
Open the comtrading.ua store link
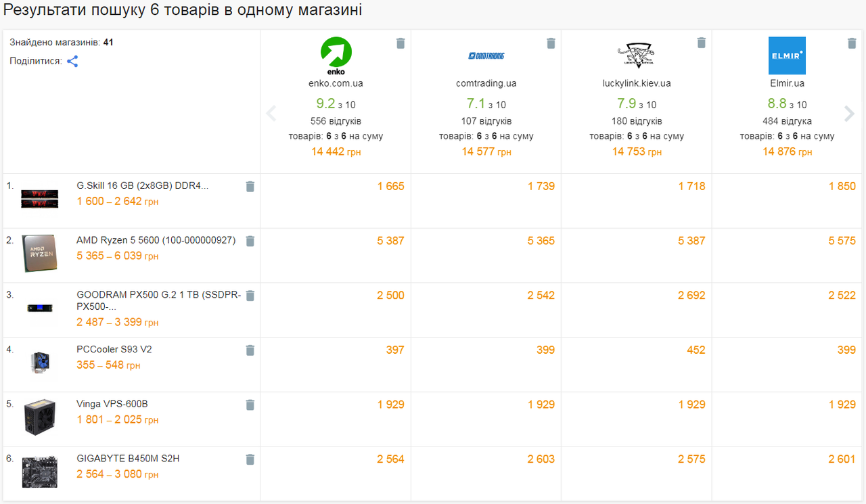point(486,83)
